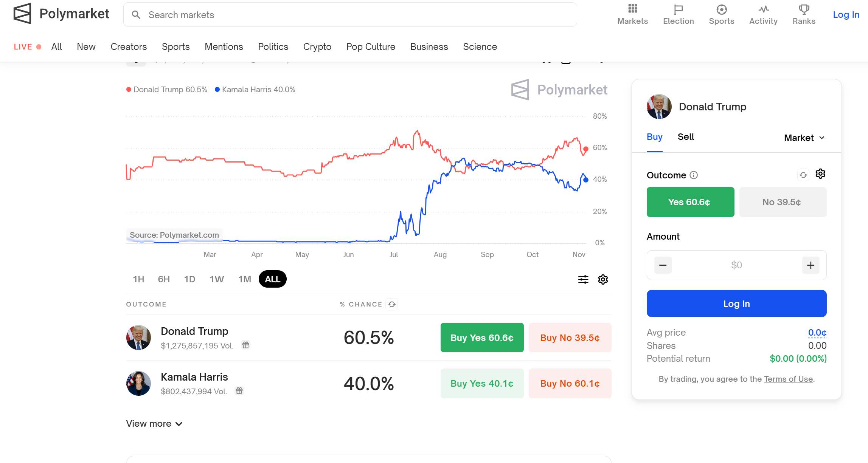Increase amount with the plus button
This screenshot has width=868, height=463.
point(811,265)
